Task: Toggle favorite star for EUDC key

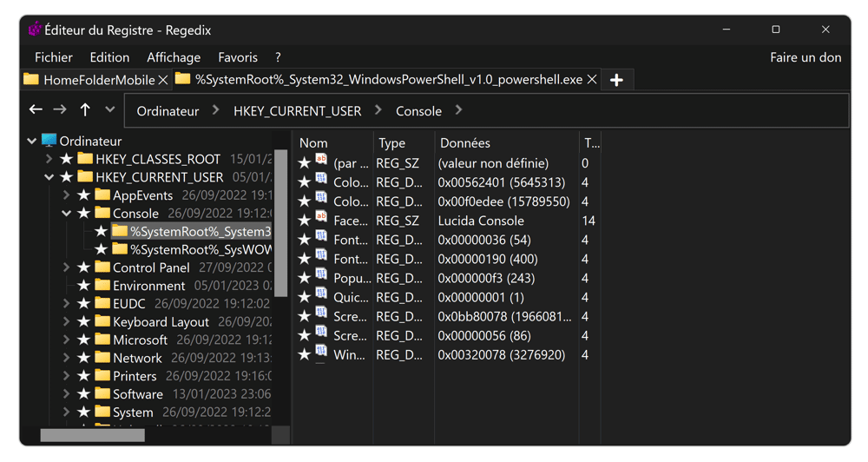Action: (83, 304)
